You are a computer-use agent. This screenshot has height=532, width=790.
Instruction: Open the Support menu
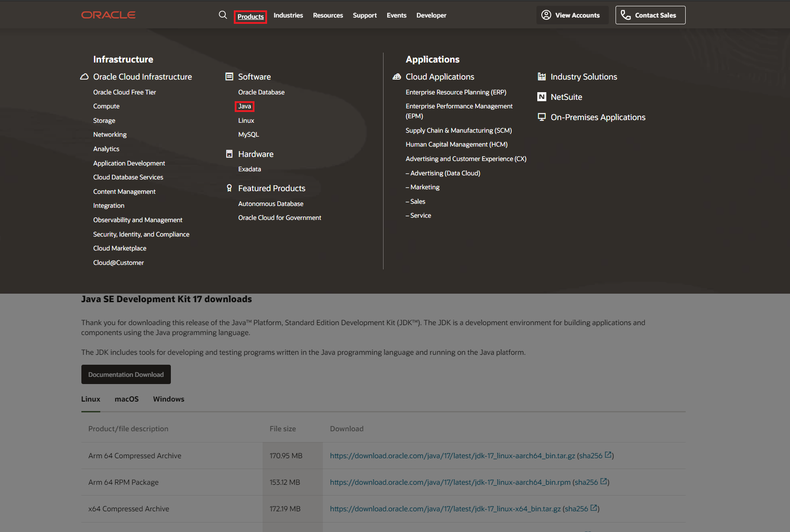pyautogui.click(x=365, y=15)
